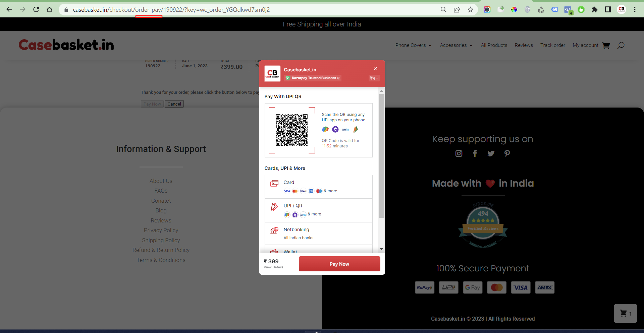Open Pinterest social icon
Image resolution: width=644 pixels, height=333 pixels.
tap(507, 153)
